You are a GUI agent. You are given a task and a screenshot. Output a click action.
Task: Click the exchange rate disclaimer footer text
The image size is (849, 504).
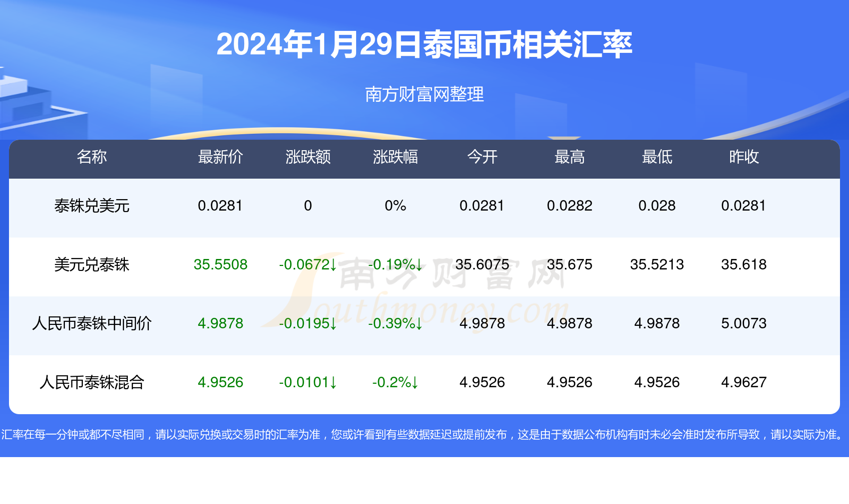(424, 435)
